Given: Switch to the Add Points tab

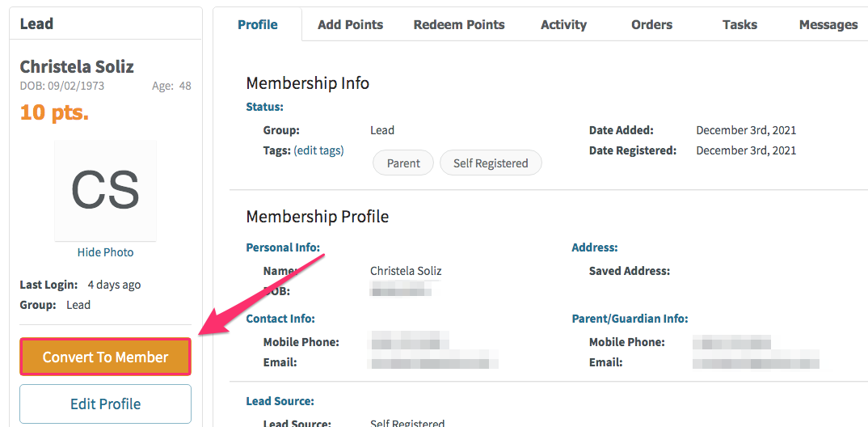Looking at the screenshot, I should [x=351, y=24].
